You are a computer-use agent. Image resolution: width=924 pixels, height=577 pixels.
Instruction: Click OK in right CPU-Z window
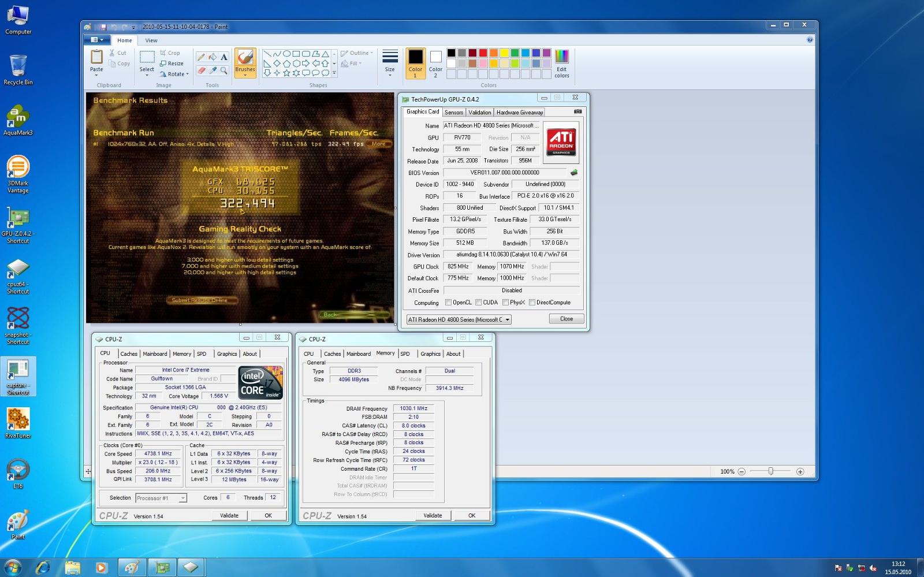coord(472,516)
